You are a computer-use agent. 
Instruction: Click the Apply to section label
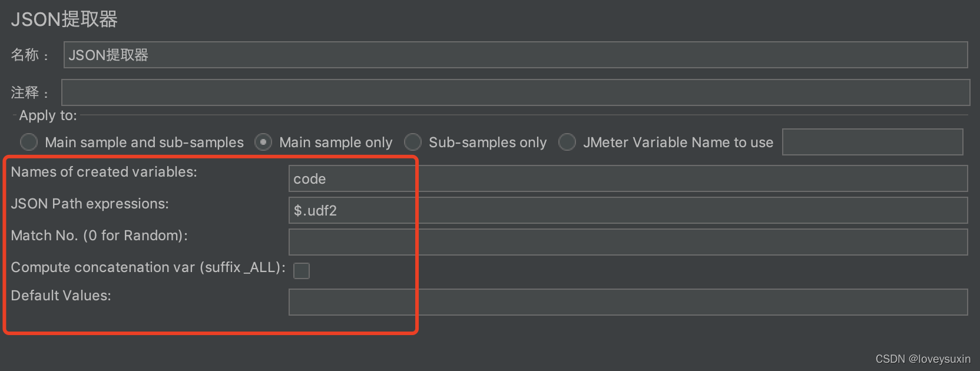pyautogui.click(x=45, y=115)
